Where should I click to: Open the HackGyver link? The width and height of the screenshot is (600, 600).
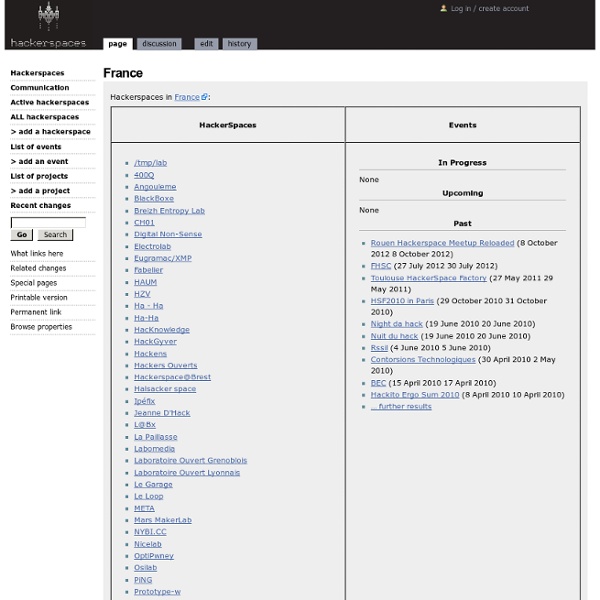coord(155,342)
